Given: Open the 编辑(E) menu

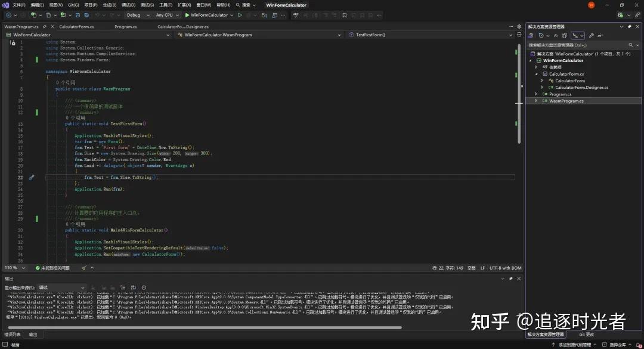Looking at the screenshot, I should pyautogui.click(x=37, y=5).
